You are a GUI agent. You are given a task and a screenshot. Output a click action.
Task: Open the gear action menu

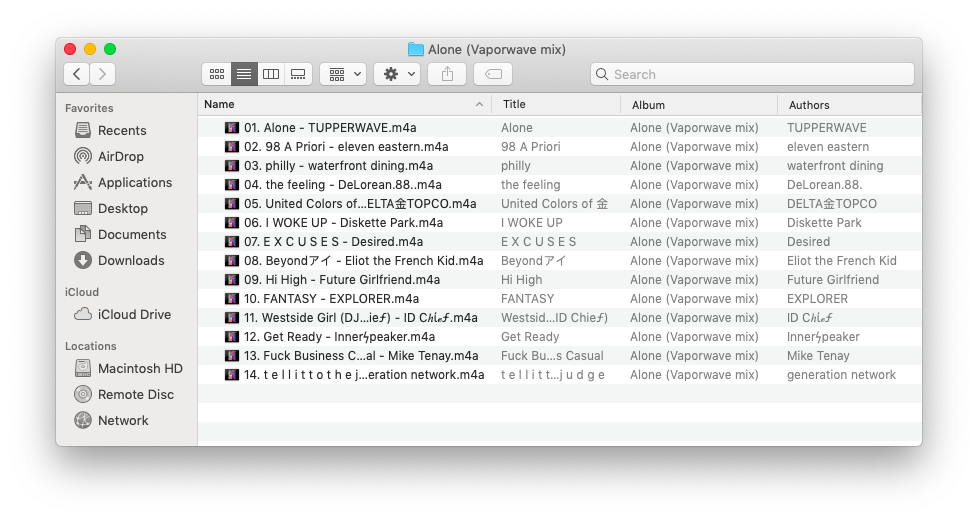397,74
